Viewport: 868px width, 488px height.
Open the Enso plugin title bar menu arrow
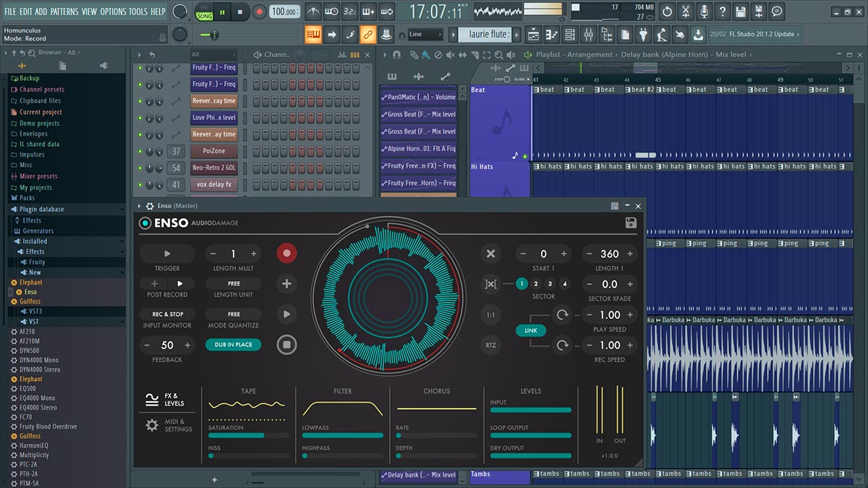[x=140, y=206]
